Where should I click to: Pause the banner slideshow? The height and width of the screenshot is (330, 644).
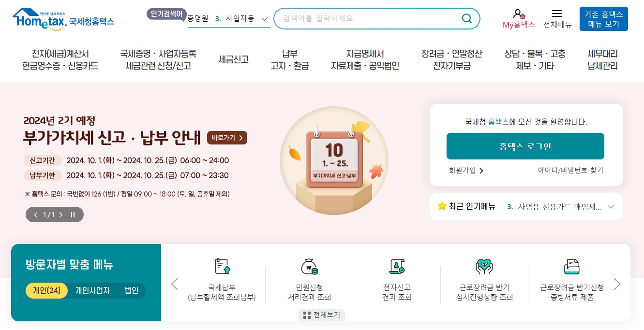pyautogui.click(x=73, y=215)
